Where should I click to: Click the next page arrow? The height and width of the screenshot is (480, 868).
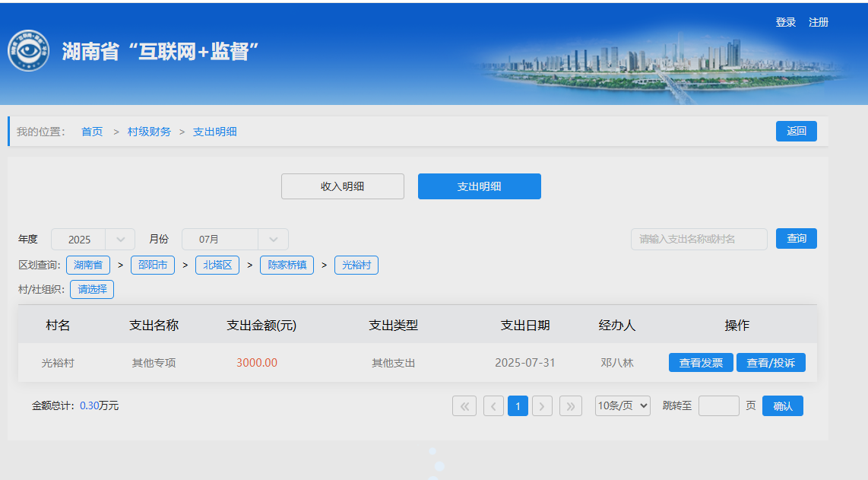tap(542, 406)
